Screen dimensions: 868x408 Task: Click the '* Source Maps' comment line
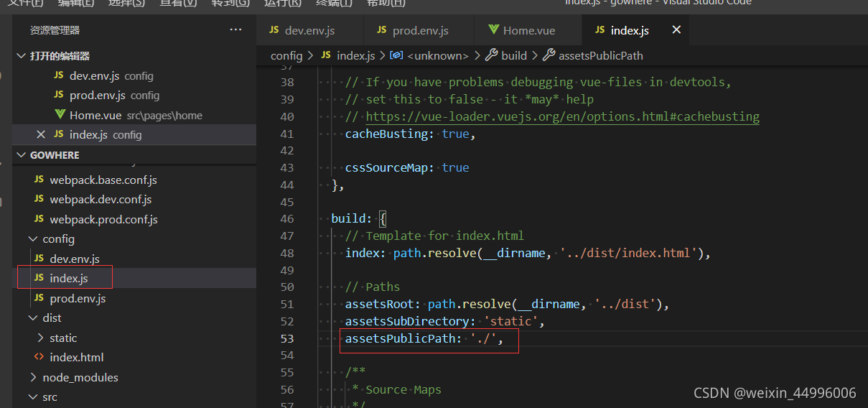pos(396,389)
